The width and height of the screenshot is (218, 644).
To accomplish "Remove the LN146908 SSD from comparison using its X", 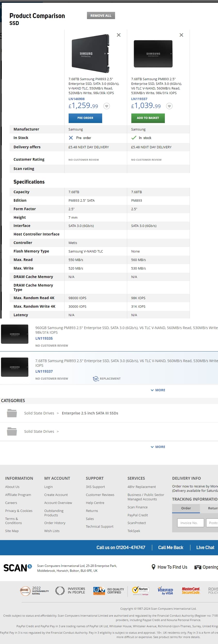I will pyautogui.click(x=119, y=35).
